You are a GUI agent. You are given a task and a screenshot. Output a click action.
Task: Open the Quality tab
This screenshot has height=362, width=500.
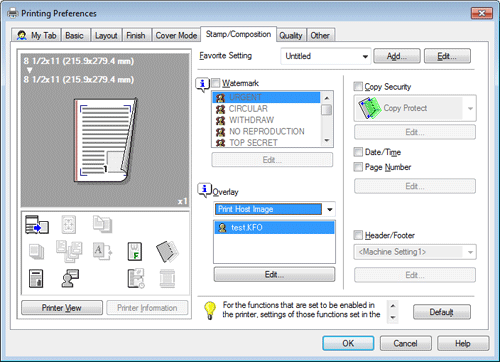pos(291,35)
